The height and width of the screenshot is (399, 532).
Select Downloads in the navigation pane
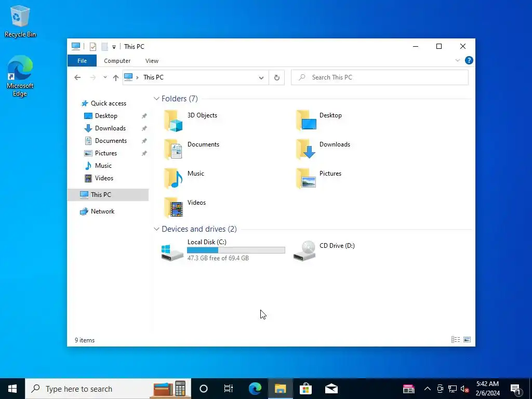pos(105,128)
